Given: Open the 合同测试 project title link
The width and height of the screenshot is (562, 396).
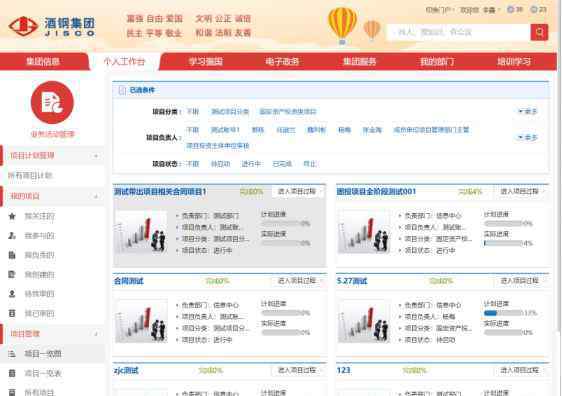Looking at the screenshot, I should [x=128, y=281].
